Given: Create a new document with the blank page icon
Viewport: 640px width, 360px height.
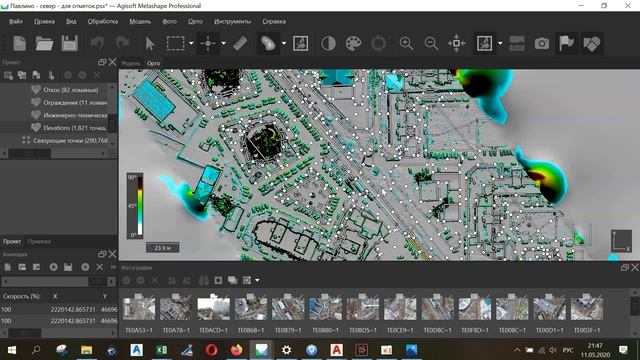Looking at the screenshot, I should tap(20, 43).
